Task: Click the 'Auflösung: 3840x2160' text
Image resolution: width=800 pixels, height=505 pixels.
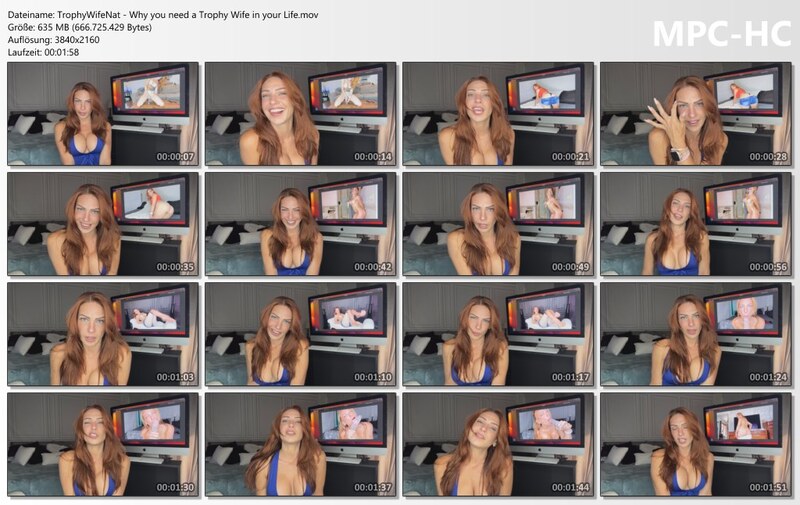Action: click(x=54, y=40)
